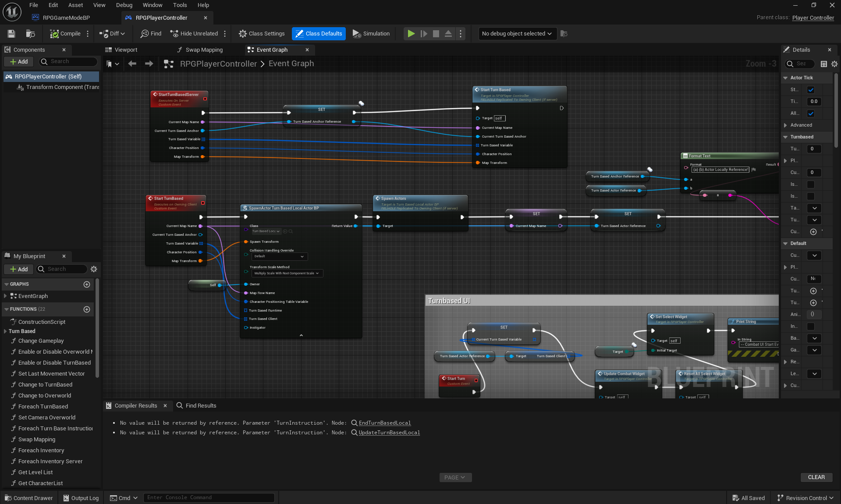Click the Save icon in toolbar
841x504 pixels.
pyautogui.click(x=11, y=34)
